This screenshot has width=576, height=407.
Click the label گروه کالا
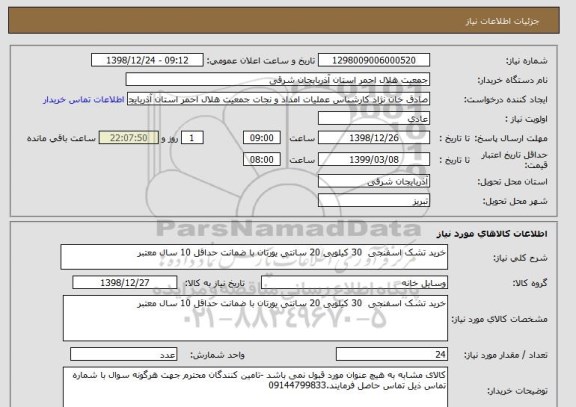click(530, 283)
